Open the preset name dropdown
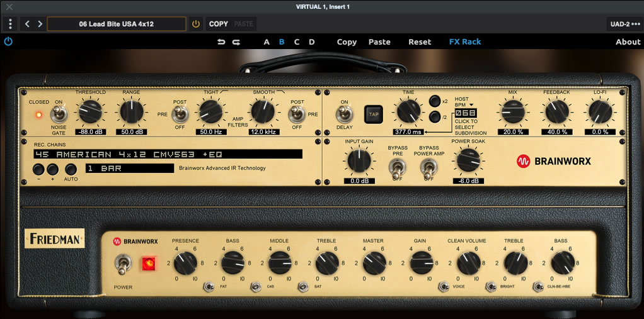This screenshot has width=644, height=319. coord(117,24)
